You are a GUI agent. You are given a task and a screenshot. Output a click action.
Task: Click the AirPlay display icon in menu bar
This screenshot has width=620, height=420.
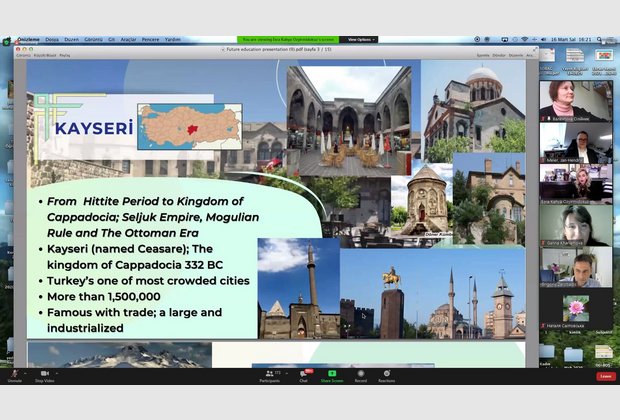[x=505, y=40]
